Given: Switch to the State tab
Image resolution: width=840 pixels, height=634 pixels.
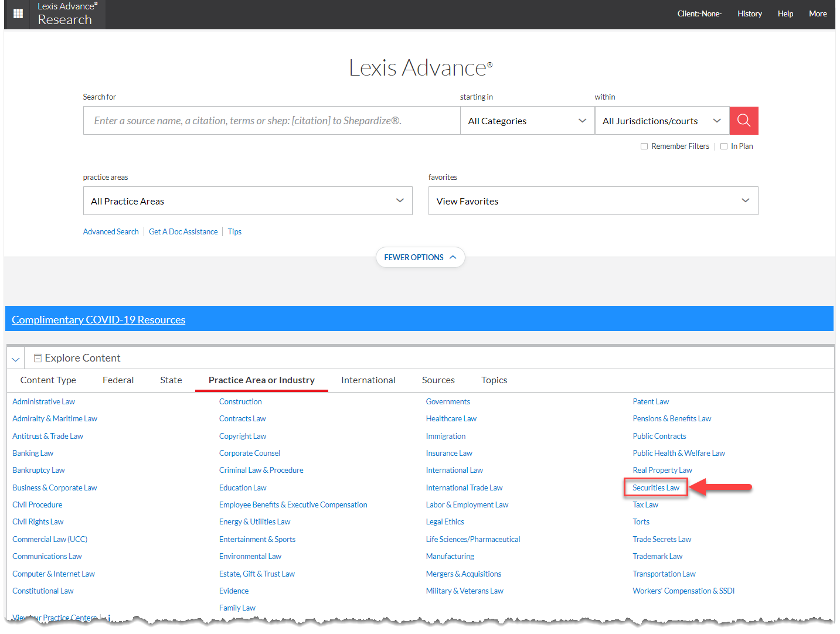Looking at the screenshot, I should (171, 380).
